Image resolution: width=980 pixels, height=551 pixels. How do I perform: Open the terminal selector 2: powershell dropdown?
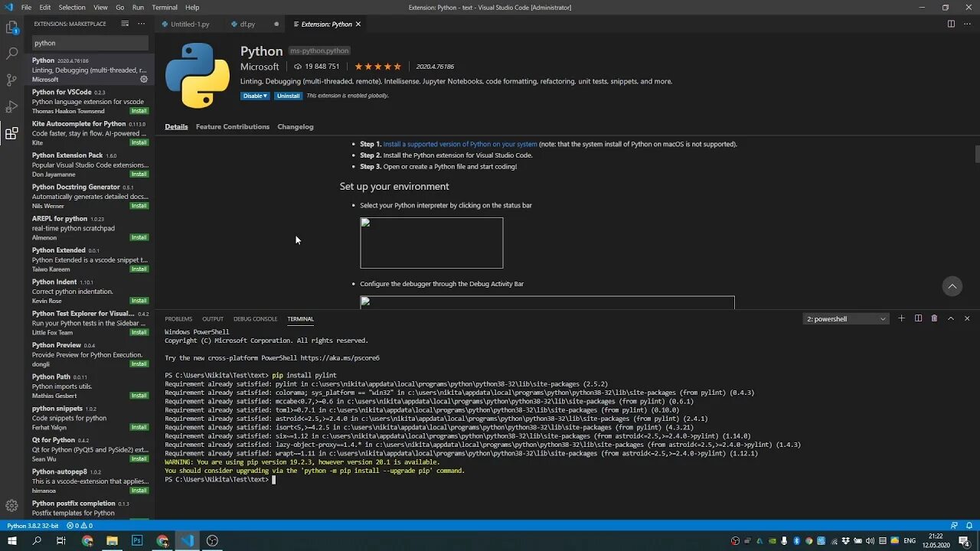point(846,319)
